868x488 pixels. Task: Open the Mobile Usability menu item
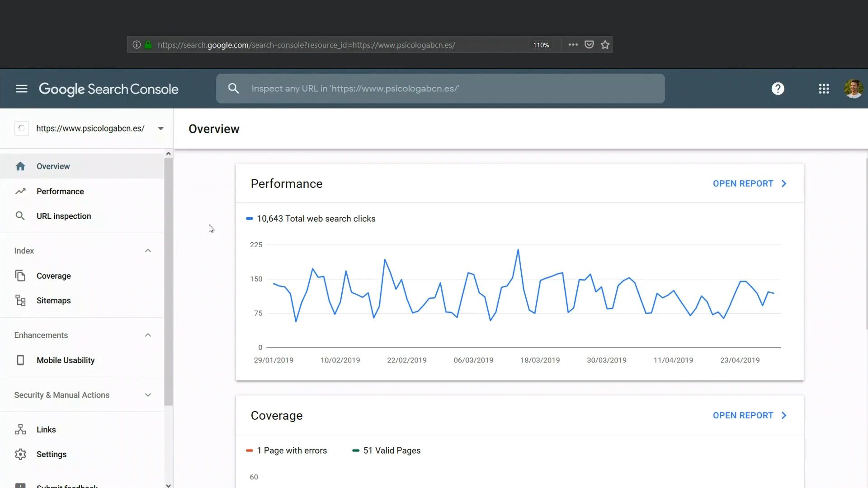pyautogui.click(x=82, y=360)
